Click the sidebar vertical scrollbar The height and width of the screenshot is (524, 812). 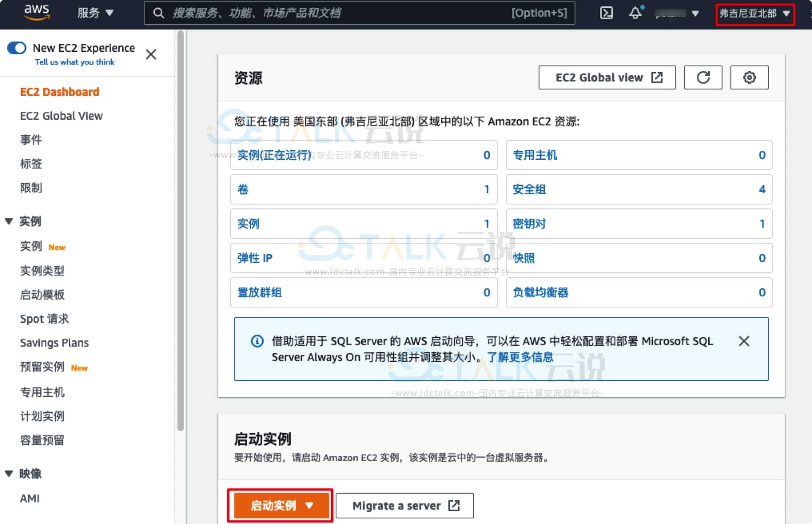pos(181,231)
